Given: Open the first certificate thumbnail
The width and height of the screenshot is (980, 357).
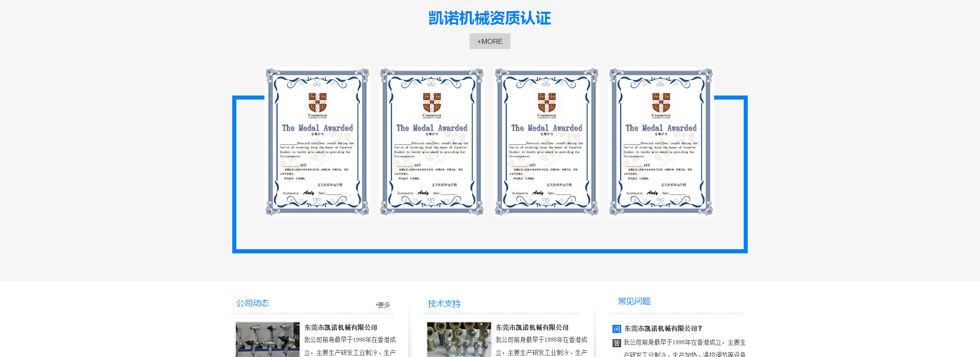Looking at the screenshot, I should [317, 142].
